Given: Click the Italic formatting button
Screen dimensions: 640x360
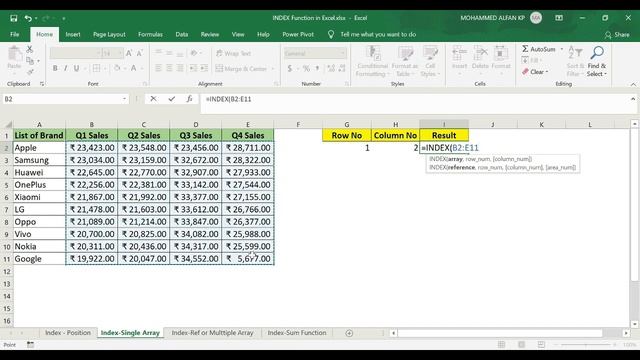Looking at the screenshot, I should pyautogui.click(x=65, y=68).
